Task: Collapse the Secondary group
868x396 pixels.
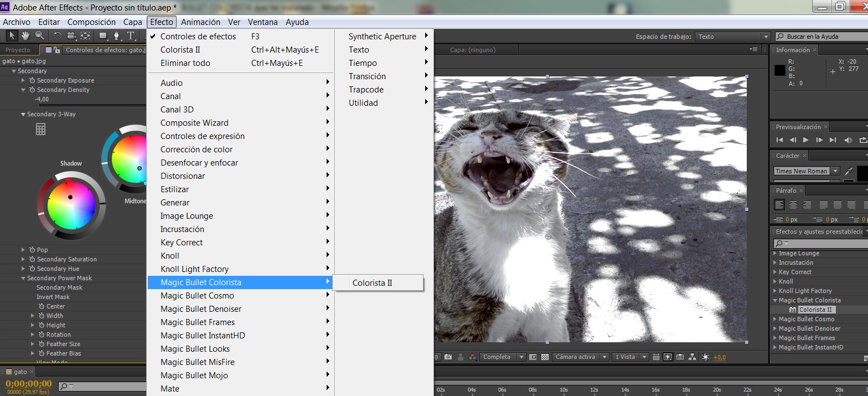Action: click(14, 71)
